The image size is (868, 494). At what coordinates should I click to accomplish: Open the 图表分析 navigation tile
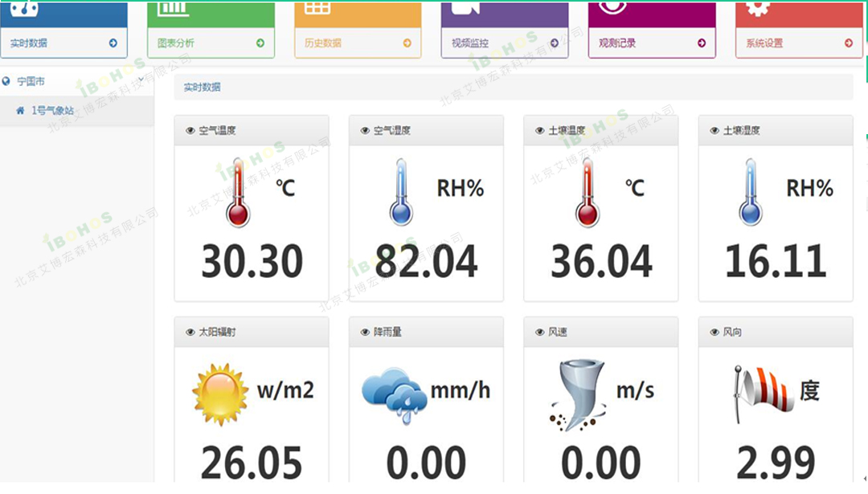point(211,43)
